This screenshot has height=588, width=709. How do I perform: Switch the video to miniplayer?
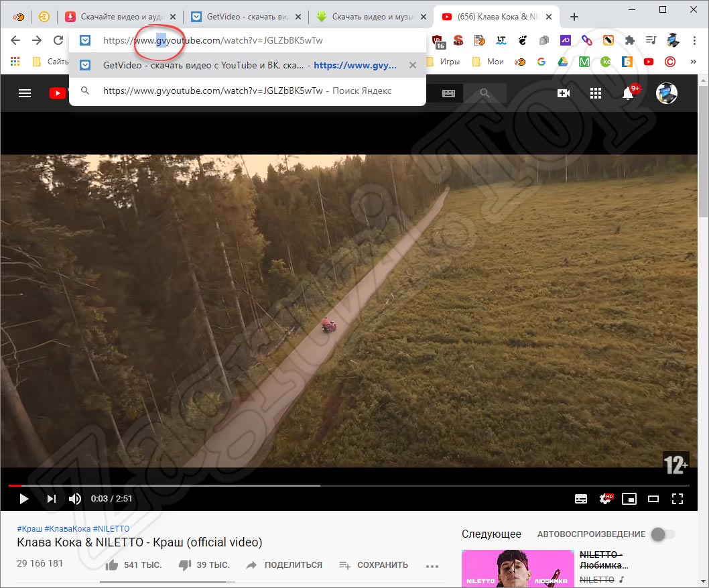click(629, 499)
